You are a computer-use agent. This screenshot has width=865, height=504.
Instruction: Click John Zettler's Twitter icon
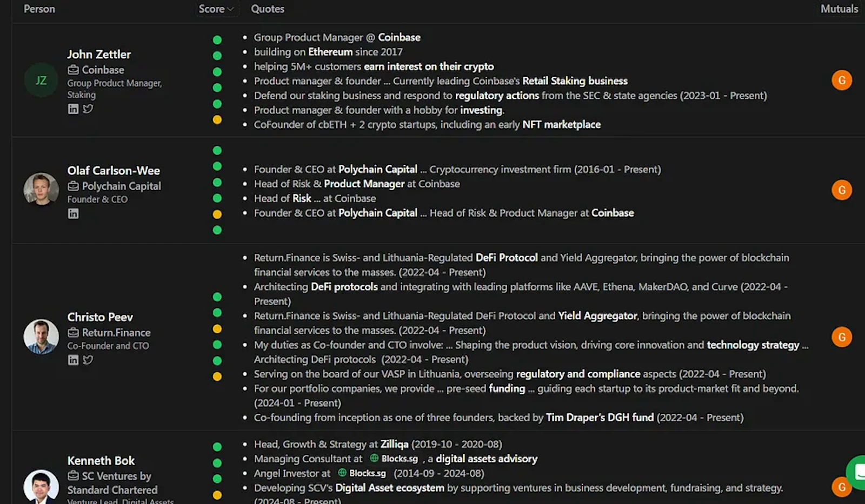coord(88,109)
